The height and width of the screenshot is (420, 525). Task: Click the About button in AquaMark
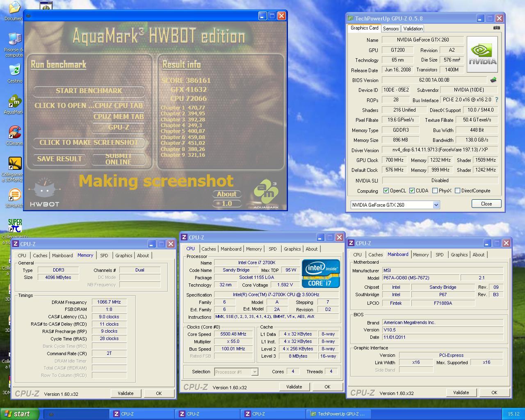(226, 194)
